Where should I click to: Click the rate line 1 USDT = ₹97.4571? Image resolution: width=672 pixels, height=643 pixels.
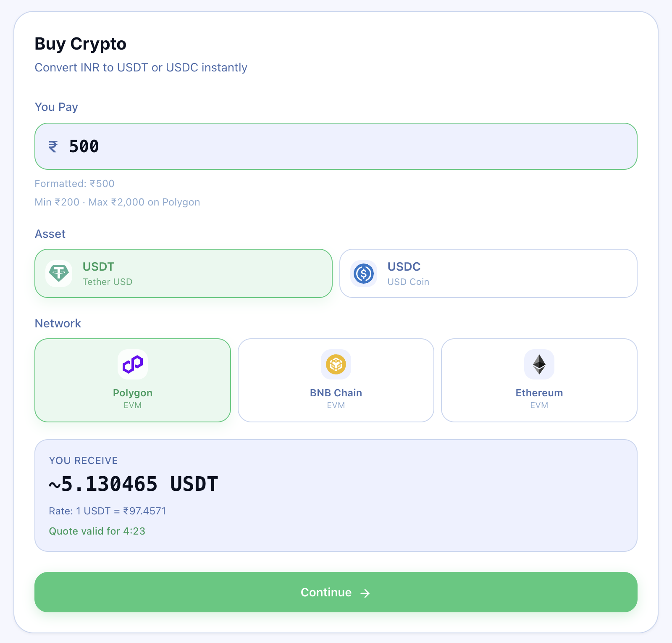coord(108,511)
